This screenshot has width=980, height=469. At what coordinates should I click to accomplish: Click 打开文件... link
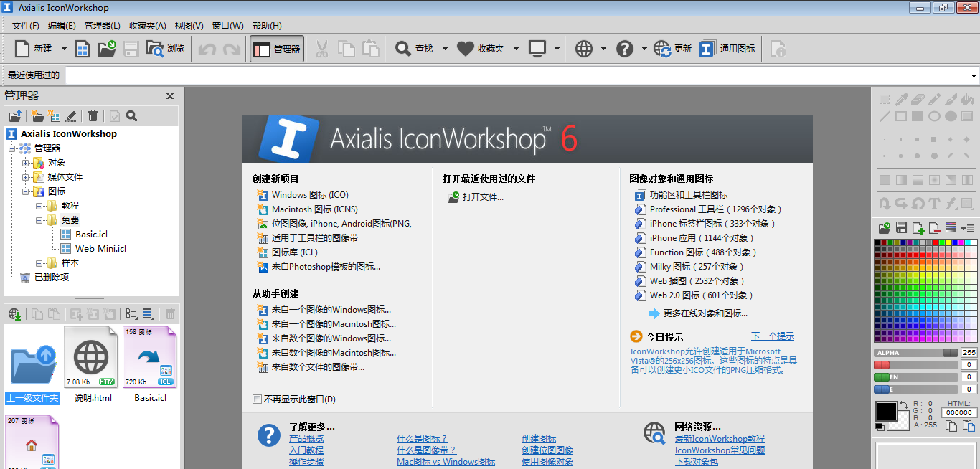point(483,196)
